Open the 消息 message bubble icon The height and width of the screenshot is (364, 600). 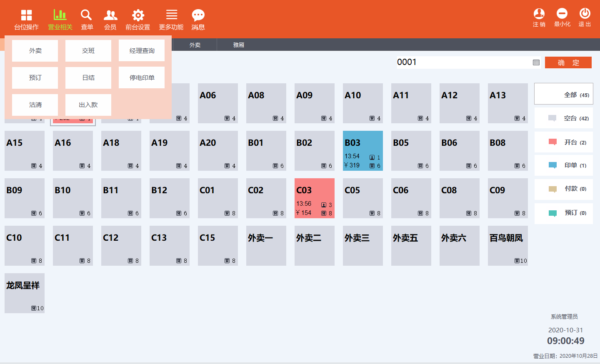pos(198,15)
